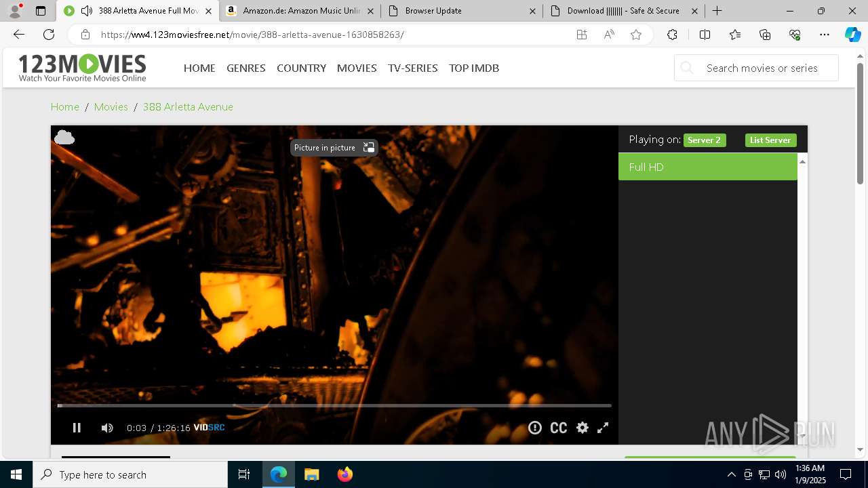Close the Browser Update tab
The width and height of the screenshot is (868, 488).
point(532,11)
